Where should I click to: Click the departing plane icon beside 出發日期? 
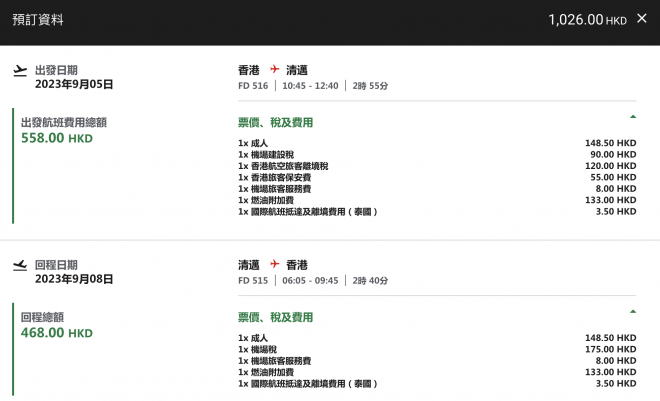(x=20, y=71)
